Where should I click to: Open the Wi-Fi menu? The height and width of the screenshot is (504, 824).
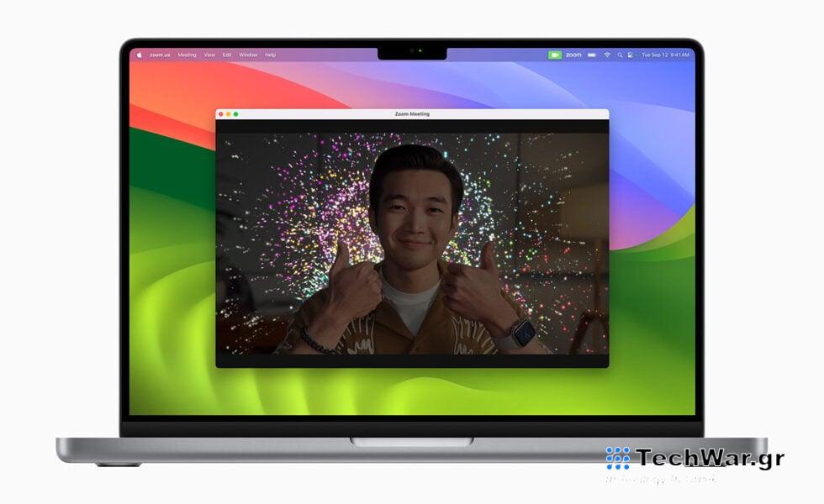[x=607, y=55]
